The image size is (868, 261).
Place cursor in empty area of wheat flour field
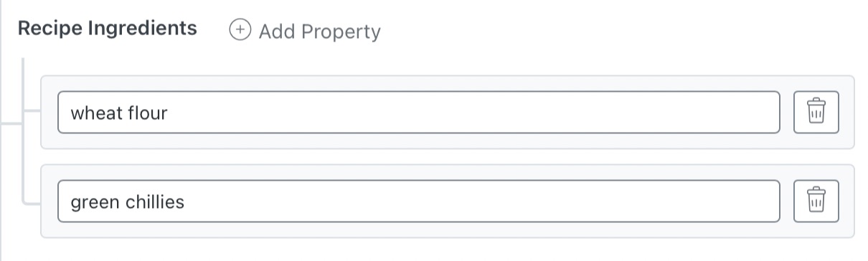[473, 112]
